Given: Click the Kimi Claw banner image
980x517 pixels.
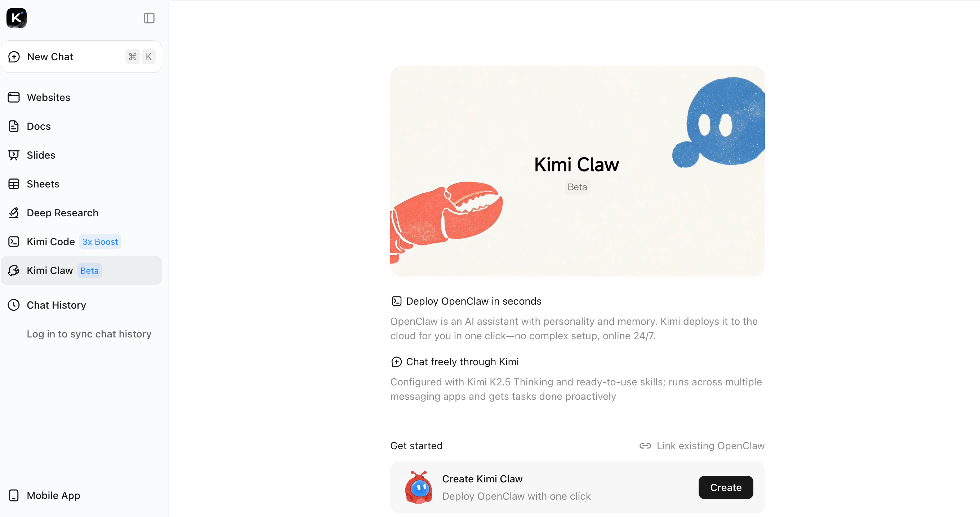Looking at the screenshot, I should point(577,171).
